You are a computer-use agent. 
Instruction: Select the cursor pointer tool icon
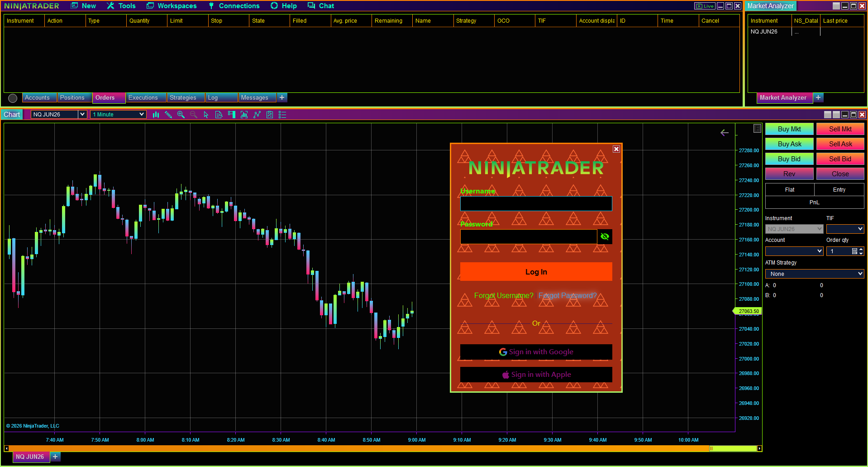(x=206, y=115)
